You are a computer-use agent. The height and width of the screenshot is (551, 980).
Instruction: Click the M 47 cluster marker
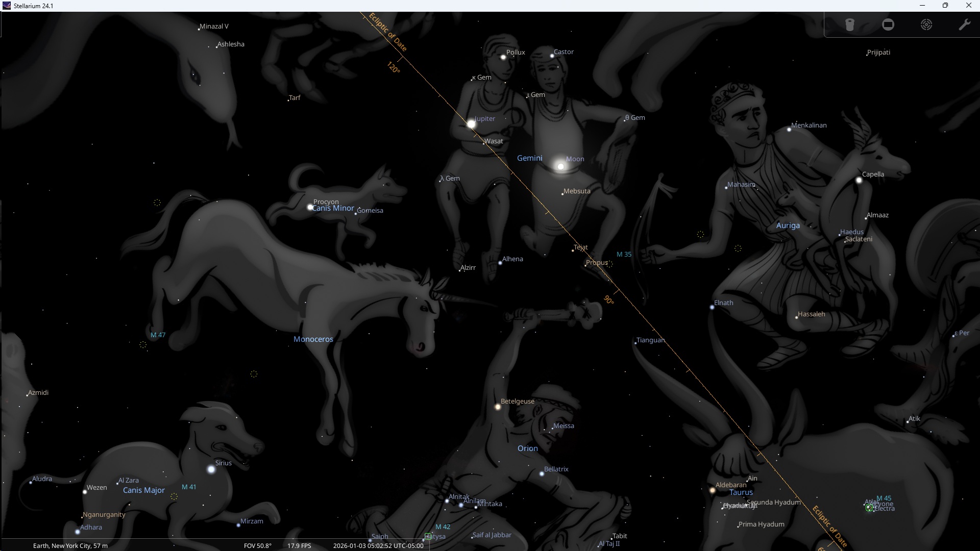coord(143,345)
